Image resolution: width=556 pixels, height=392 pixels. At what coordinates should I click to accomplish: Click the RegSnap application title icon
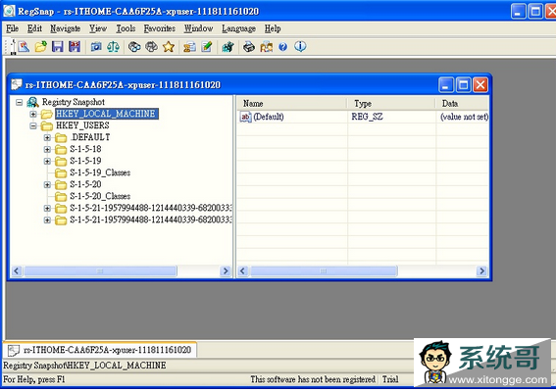(x=9, y=11)
